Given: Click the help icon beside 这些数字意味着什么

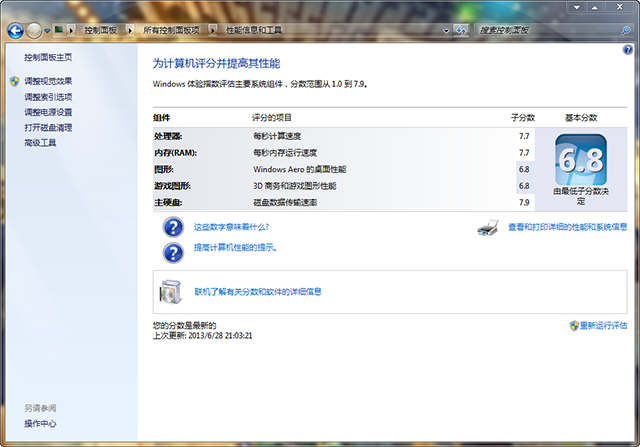Looking at the screenshot, I should click(x=173, y=227).
